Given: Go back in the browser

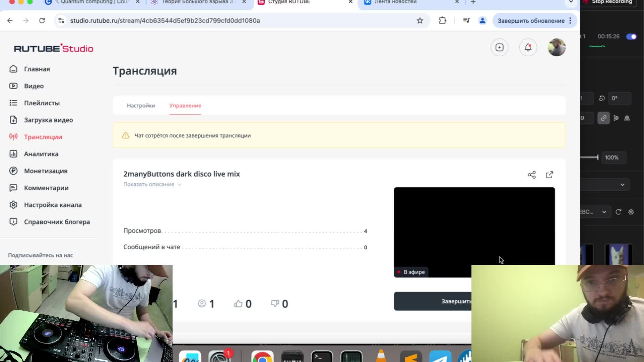Looking at the screenshot, I should click(x=10, y=20).
